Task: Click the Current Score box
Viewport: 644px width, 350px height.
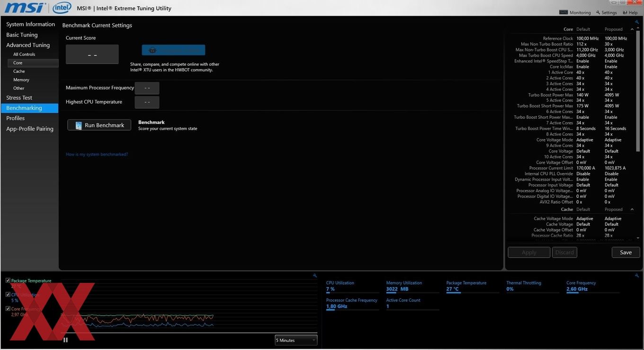Action: click(92, 54)
